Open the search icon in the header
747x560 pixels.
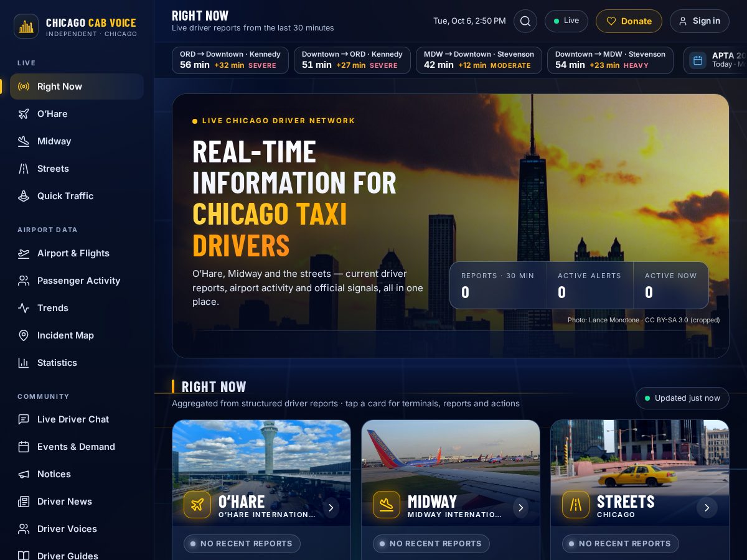coord(525,21)
